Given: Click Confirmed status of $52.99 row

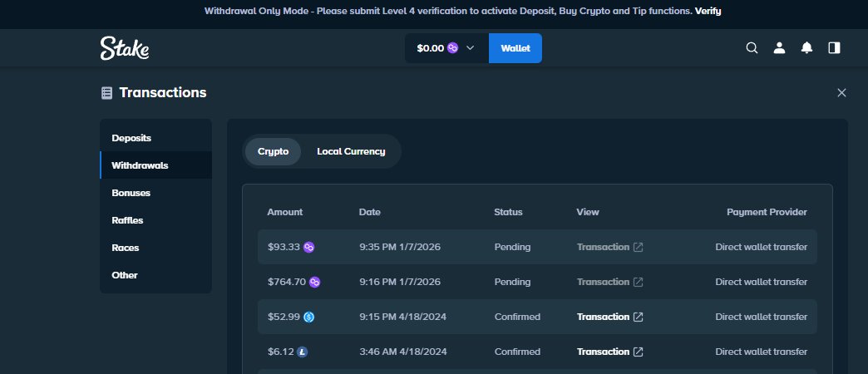Looking at the screenshot, I should [x=517, y=317].
